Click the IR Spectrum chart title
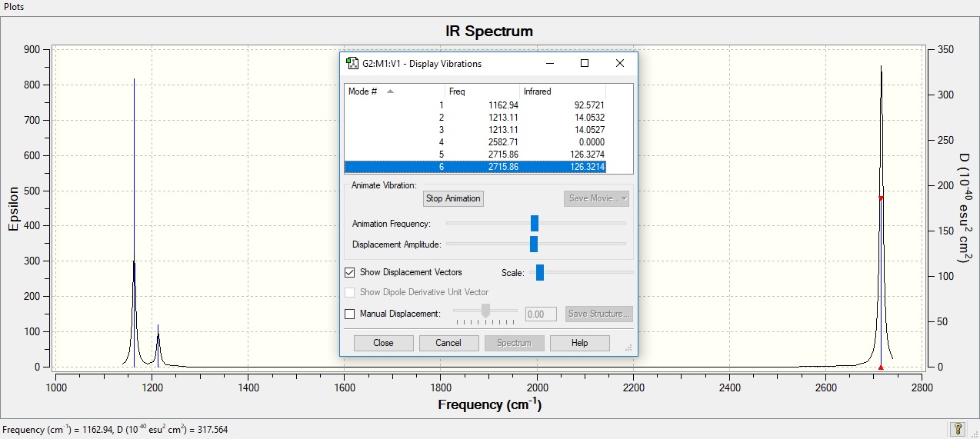Screen dimensions: 980x439 point(489,32)
